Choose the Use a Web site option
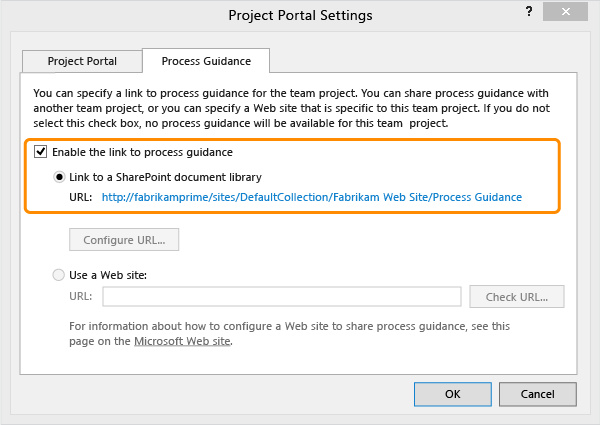This screenshot has height=425, width=600. coord(61,274)
